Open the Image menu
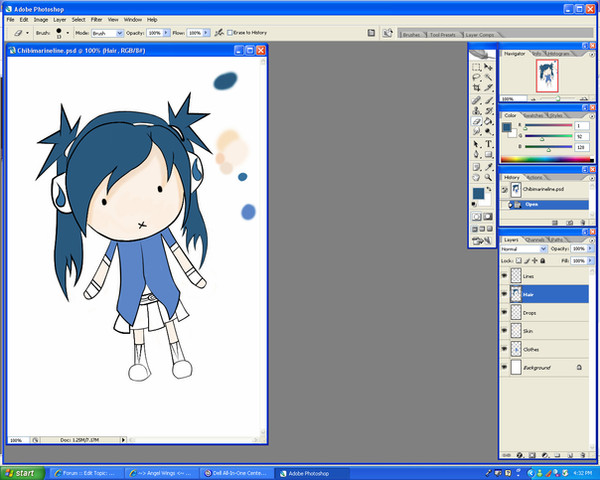The width and height of the screenshot is (600, 480). 41,20
